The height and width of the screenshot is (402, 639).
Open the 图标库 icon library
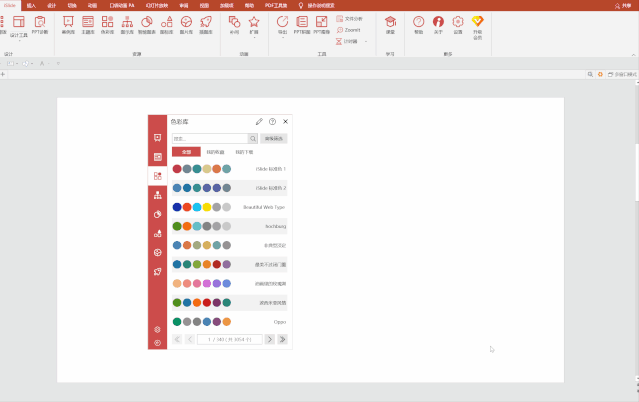pos(166,25)
